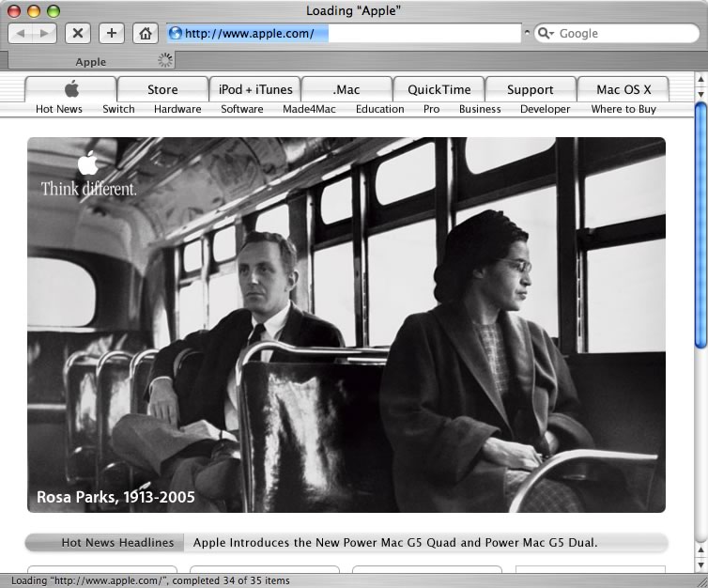
Task: Follow the Hardware link
Action: tap(177, 109)
